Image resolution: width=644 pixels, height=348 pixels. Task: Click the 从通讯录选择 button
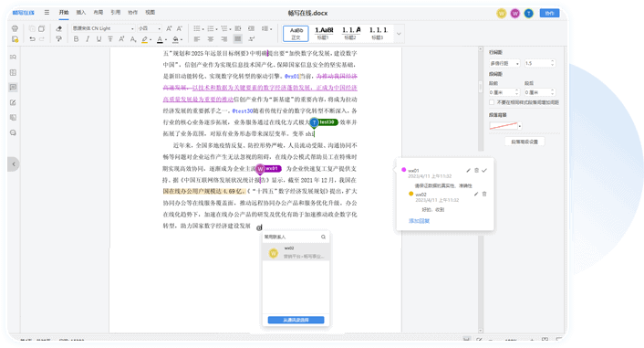pos(296,320)
